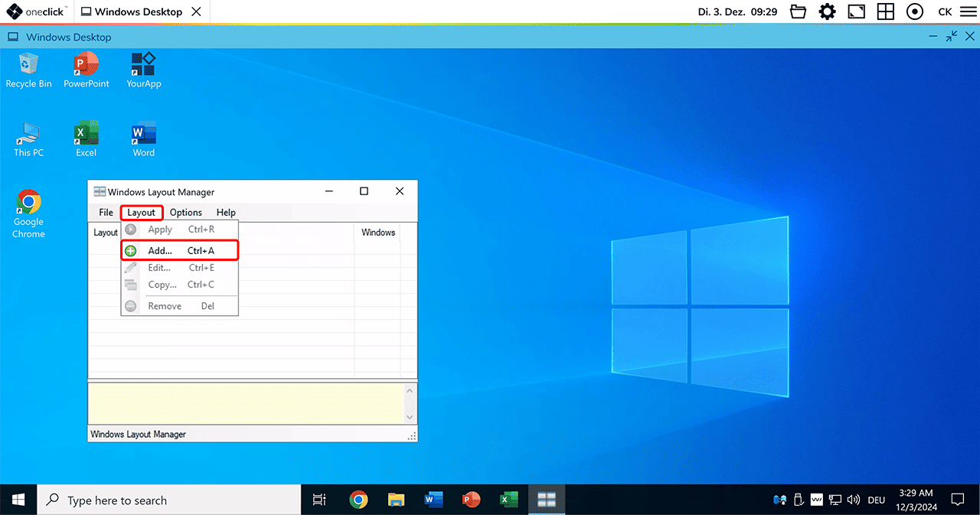Open the Help menu
This screenshot has width=980, height=515.
226,213
